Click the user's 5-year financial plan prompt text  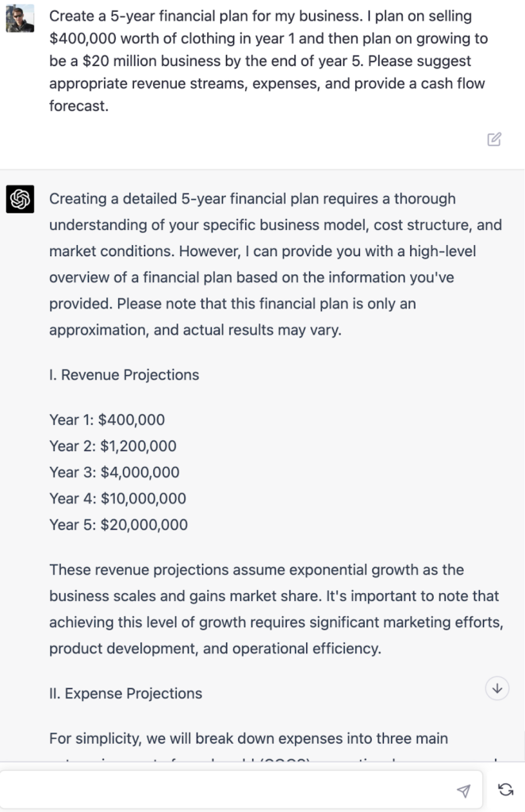(268, 60)
